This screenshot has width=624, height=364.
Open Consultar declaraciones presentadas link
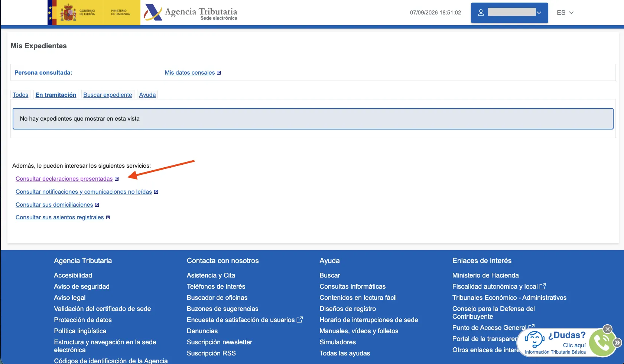pos(64,179)
